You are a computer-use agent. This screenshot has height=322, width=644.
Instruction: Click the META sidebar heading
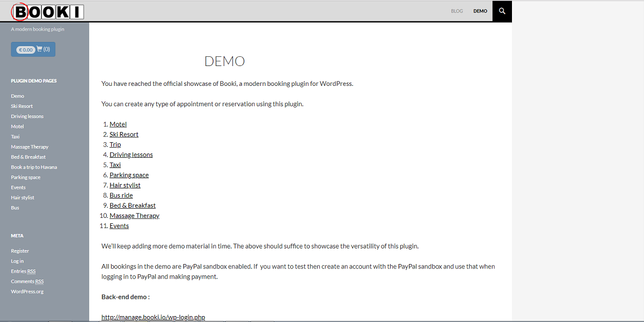(17, 236)
